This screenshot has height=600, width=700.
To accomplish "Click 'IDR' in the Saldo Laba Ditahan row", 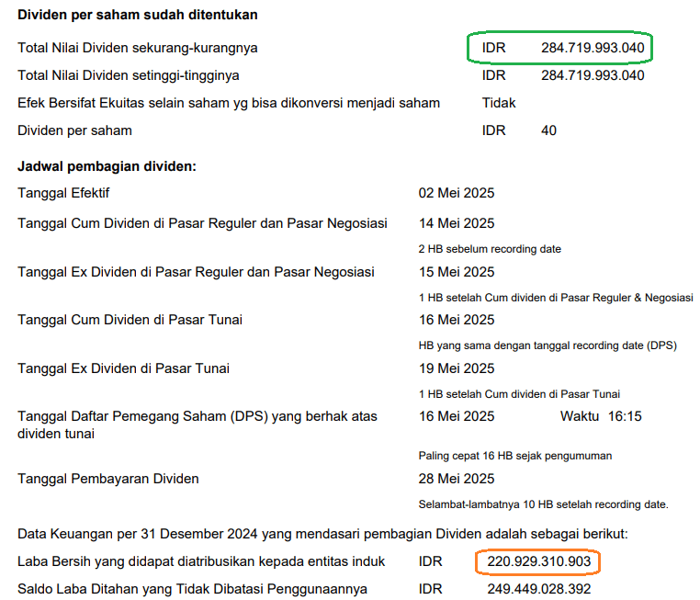I will [430, 589].
